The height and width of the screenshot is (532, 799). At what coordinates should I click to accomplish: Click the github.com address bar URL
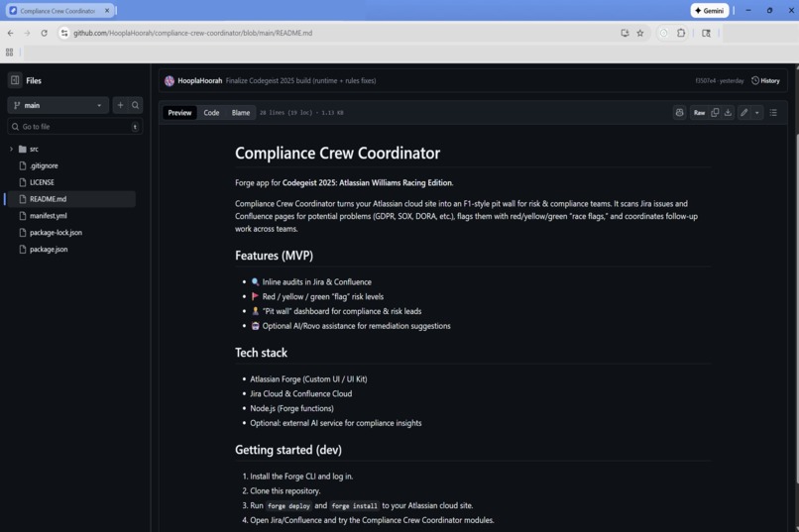192,33
